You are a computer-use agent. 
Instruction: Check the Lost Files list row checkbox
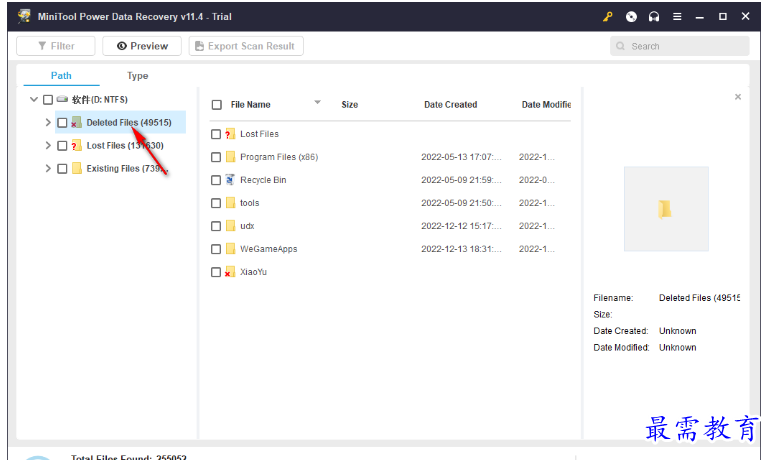click(216, 134)
